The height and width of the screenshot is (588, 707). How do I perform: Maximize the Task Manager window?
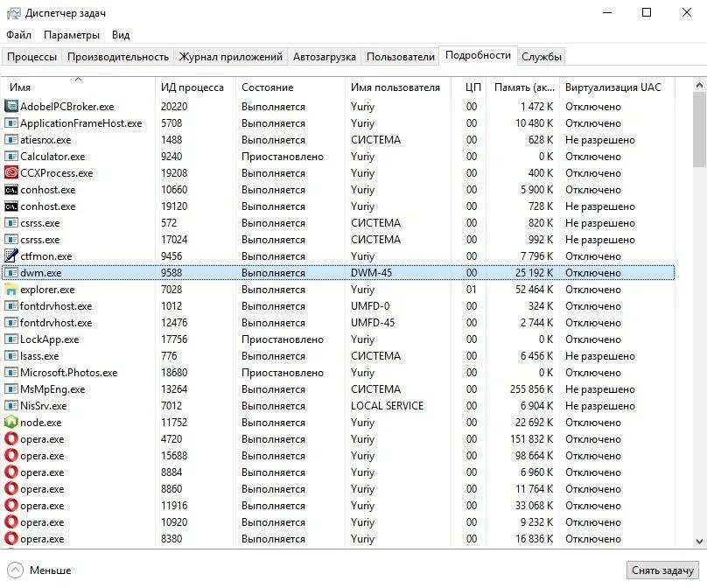click(647, 12)
